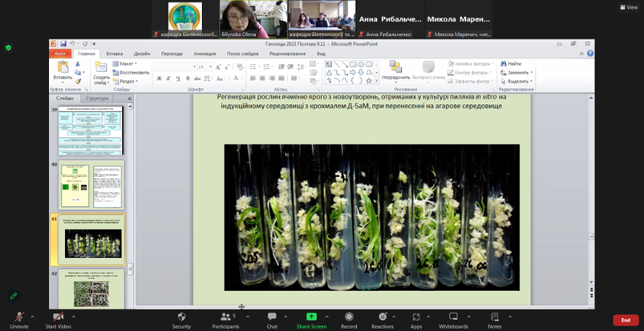Viewport: 644px width, 331px height.
Task: Open PowerPoint Help question mark icon
Action: tap(589, 54)
